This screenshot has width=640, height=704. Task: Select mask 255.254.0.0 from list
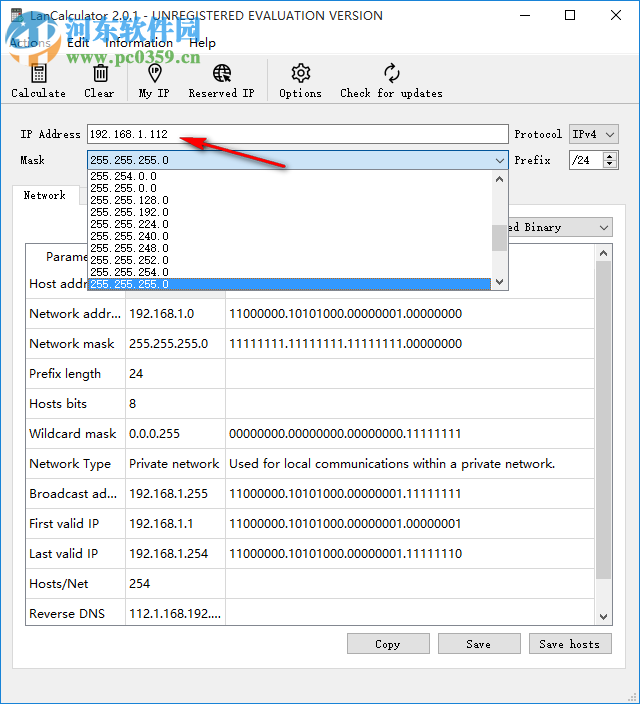289,176
